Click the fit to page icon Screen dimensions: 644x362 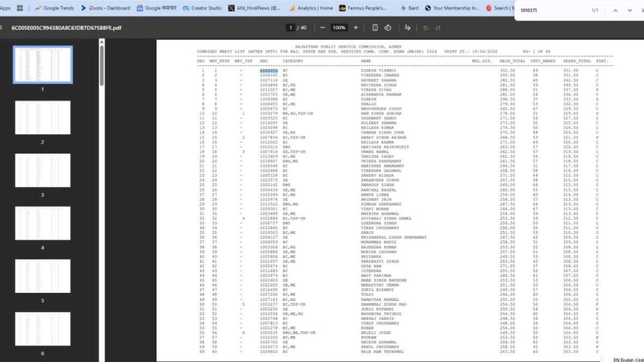tap(375, 28)
